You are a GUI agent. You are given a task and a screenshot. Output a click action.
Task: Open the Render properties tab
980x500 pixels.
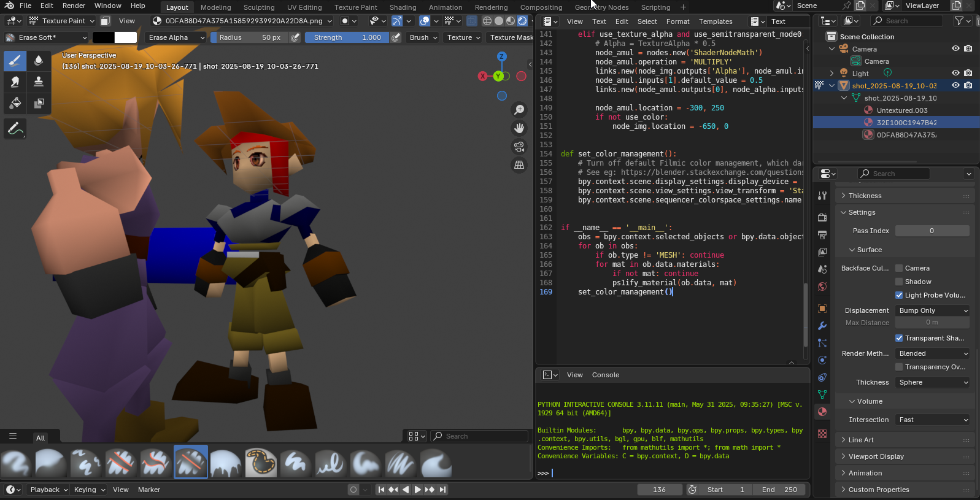(x=822, y=217)
